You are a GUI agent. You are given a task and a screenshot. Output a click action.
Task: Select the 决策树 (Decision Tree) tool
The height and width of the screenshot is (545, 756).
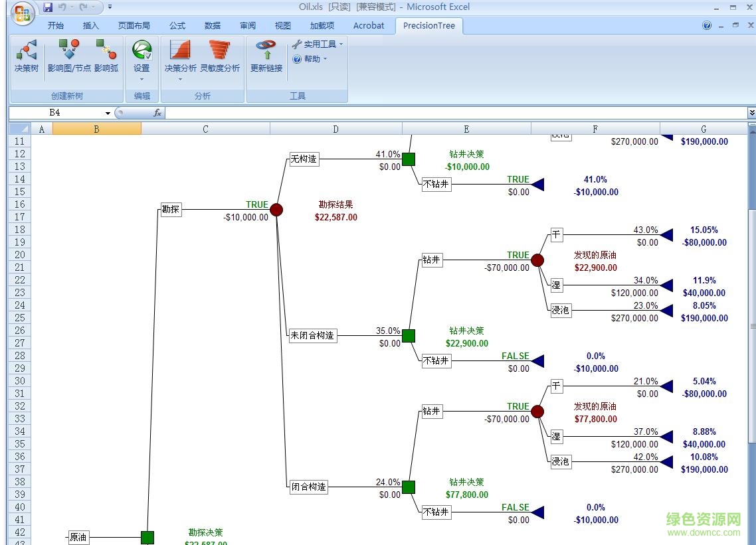[x=25, y=58]
